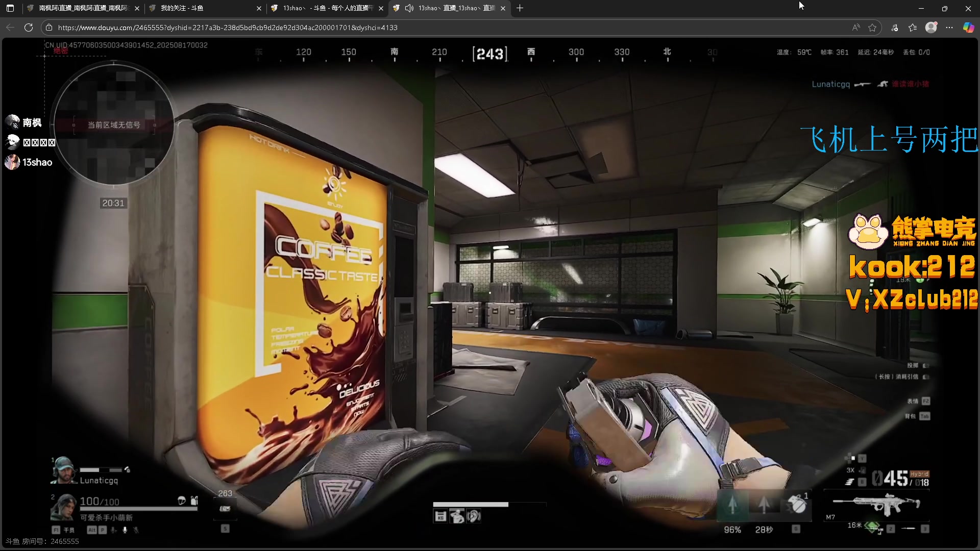Select the active 13shao、直播 tab
The width and height of the screenshot is (980, 551).
point(449,8)
